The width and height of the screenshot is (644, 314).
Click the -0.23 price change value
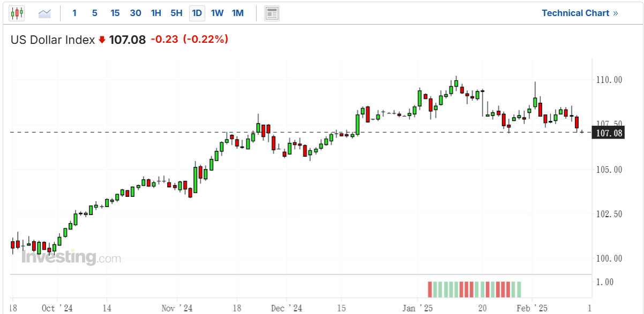click(164, 40)
